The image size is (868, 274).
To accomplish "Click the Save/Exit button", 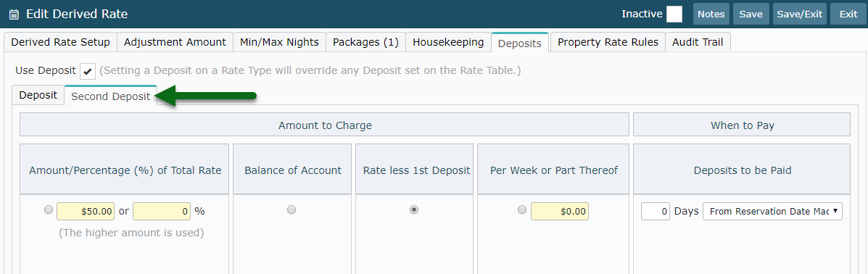I will point(799,14).
